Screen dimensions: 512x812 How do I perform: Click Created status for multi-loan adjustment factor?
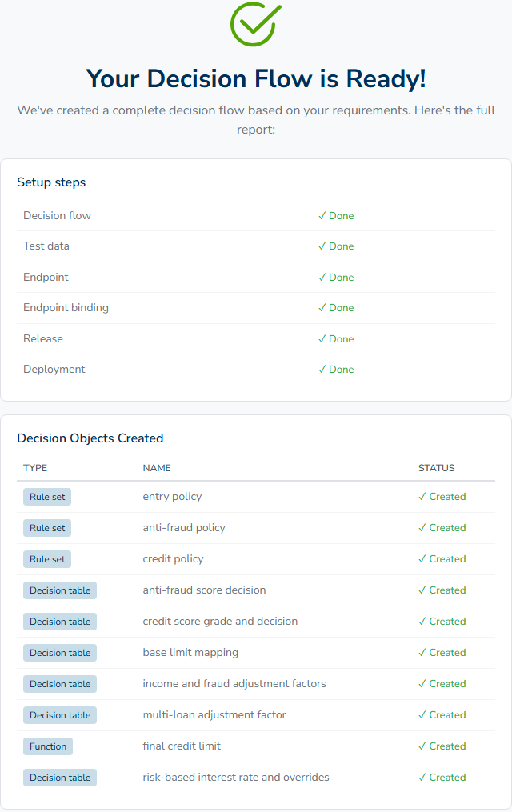[442, 715]
